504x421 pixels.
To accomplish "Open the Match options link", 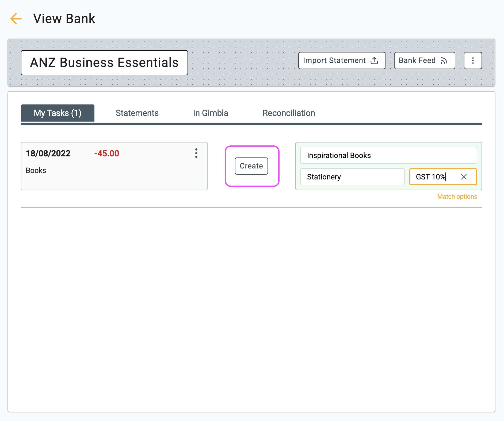I will click(457, 197).
